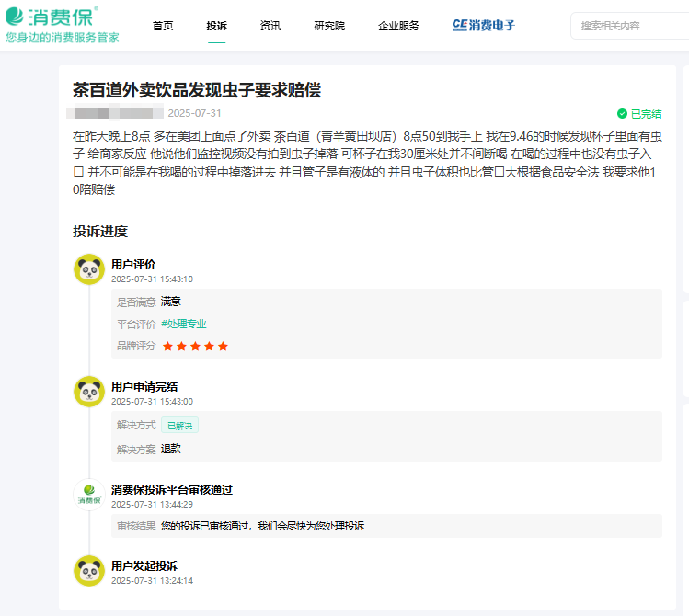This screenshot has width=689, height=616.
Task: Click the 满意 satisfaction value
Action: pyautogui.click(x=171, y=302)
